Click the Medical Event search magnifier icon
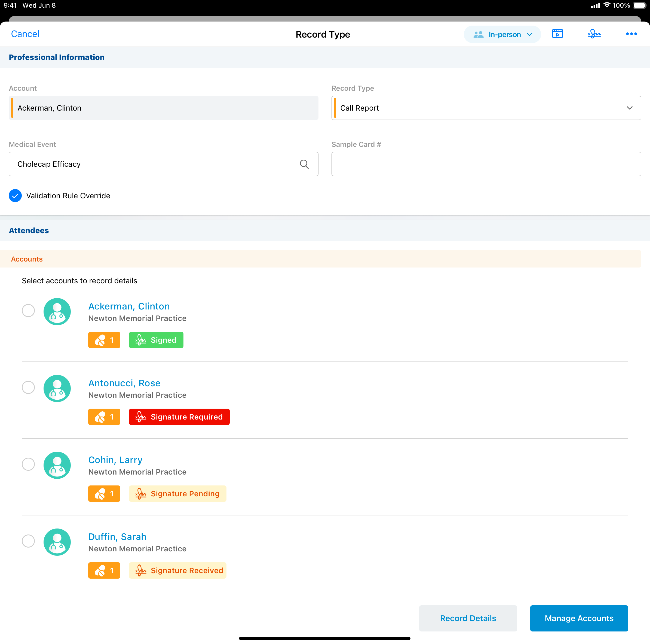 (304, 164)
